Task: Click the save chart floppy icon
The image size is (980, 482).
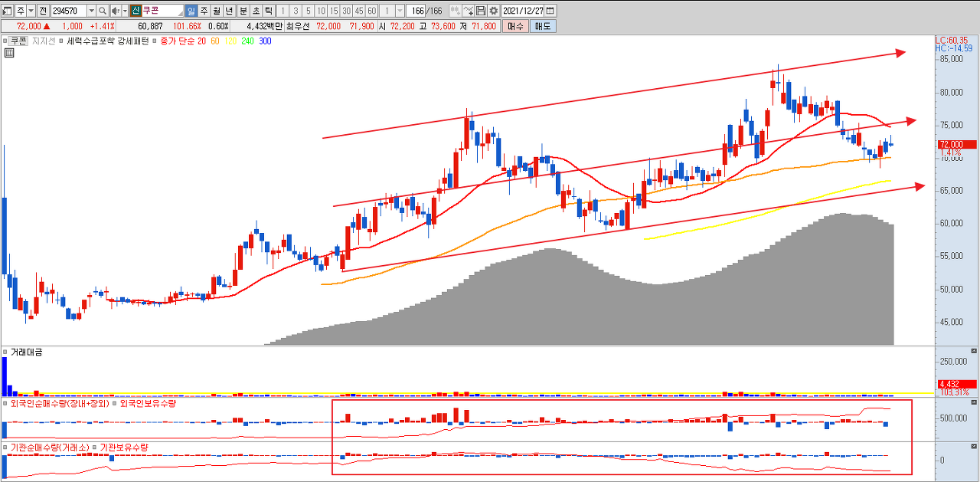Action: point(481,11)
